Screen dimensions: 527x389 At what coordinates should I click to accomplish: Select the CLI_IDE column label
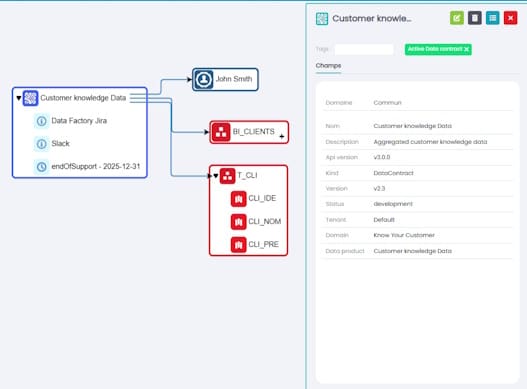(x=262, y=198)
